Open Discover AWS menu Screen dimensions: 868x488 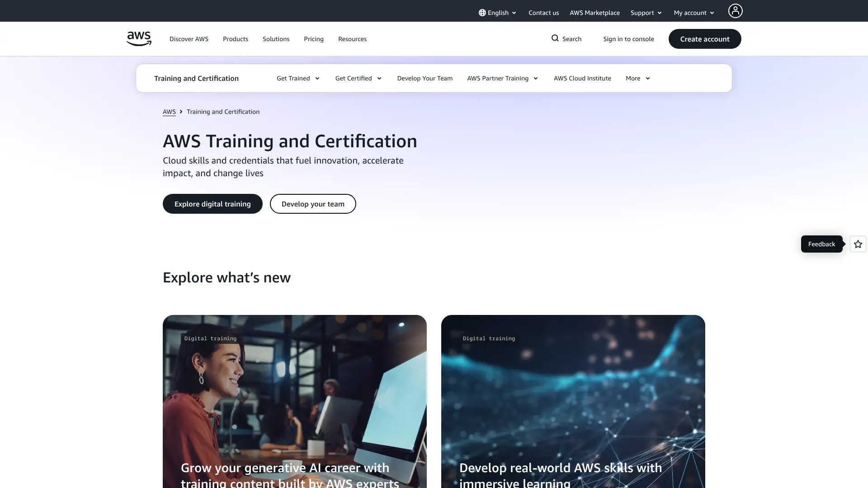189,39
